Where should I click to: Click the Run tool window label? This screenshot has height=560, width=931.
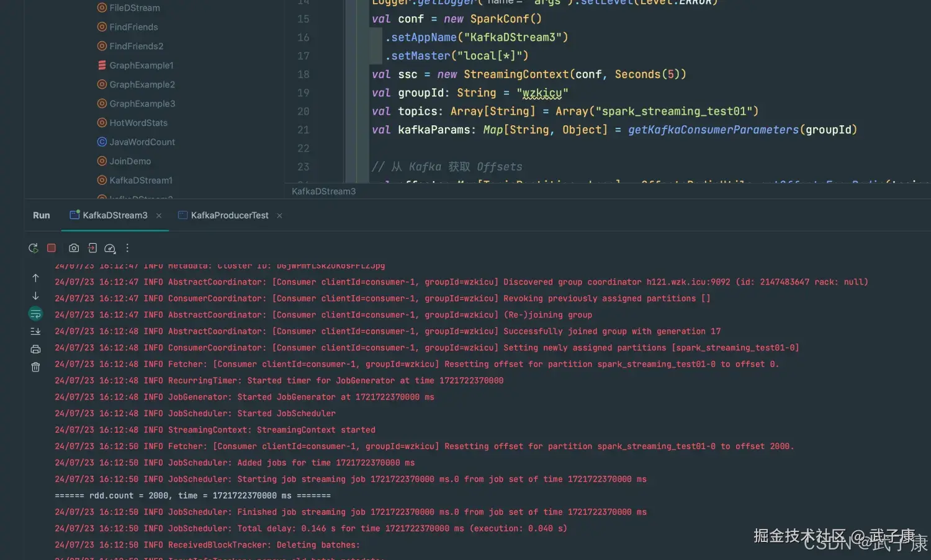pyautogui.click(x=42, y=215)
